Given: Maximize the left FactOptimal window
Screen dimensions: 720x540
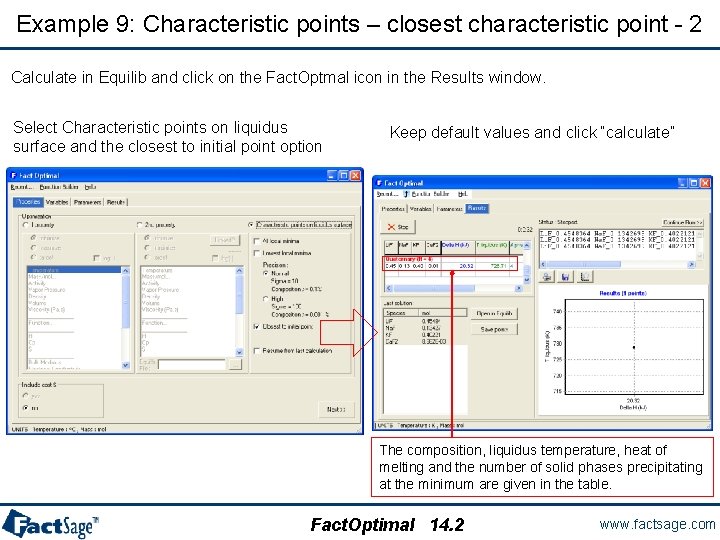Looking at the screenshot, I should click(x=343, y=175).
